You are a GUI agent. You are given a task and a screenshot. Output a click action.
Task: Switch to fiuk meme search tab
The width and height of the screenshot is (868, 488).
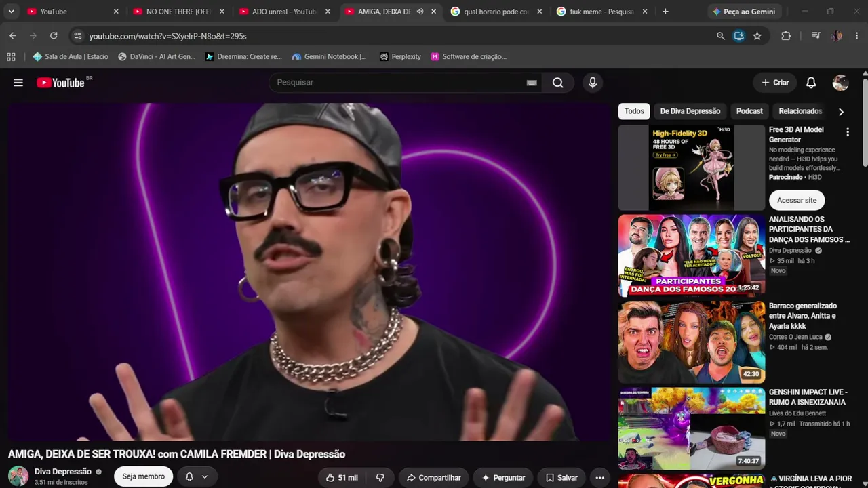(602, 12)
